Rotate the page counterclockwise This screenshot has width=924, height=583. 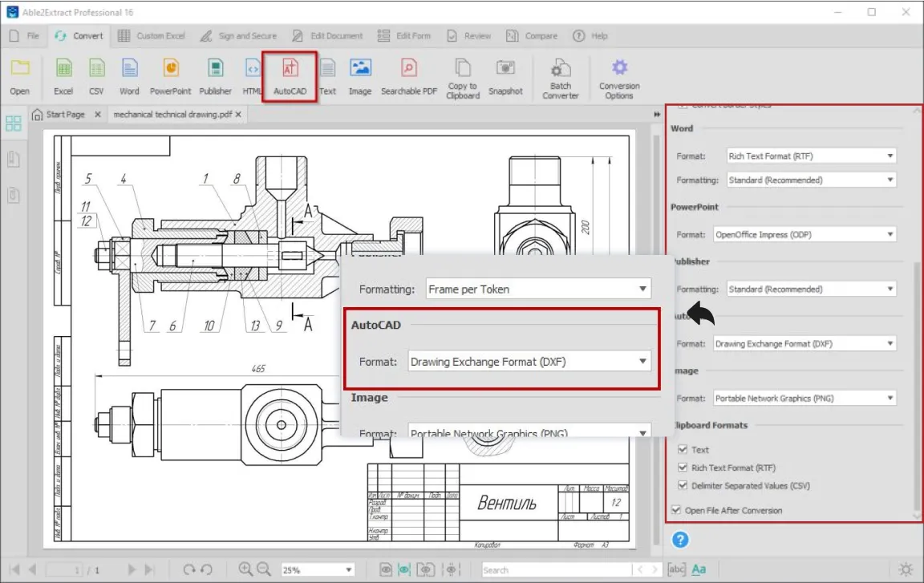206,569
